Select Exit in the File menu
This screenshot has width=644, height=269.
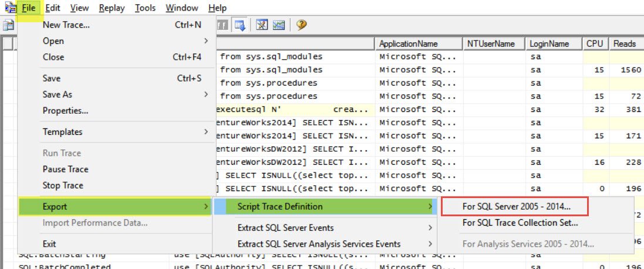[49, 244]
